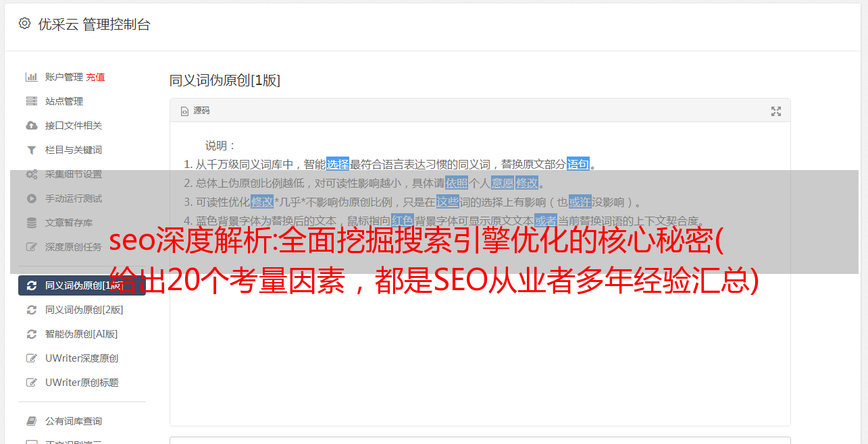The image size is (868, 444).
Task: Click the 源码 source toggle button
Action: 195,111
